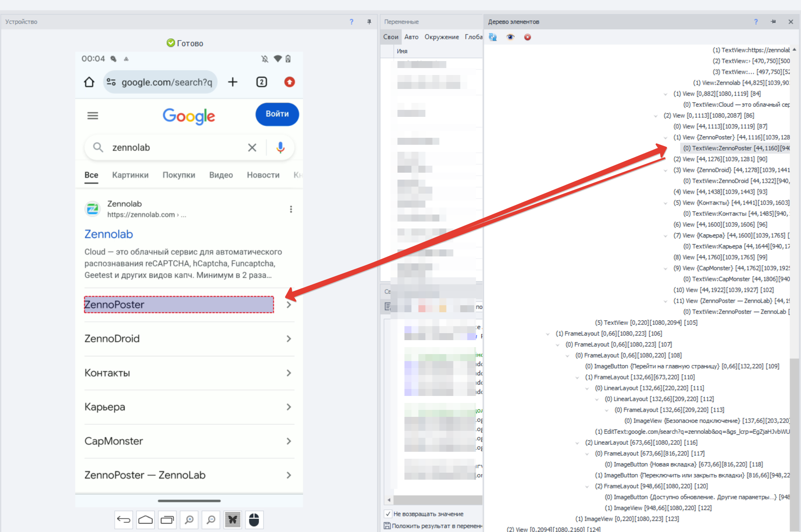801x532 pixels.
Task: Expand the Контакты sitelink chevron
Action: [289, 373]
